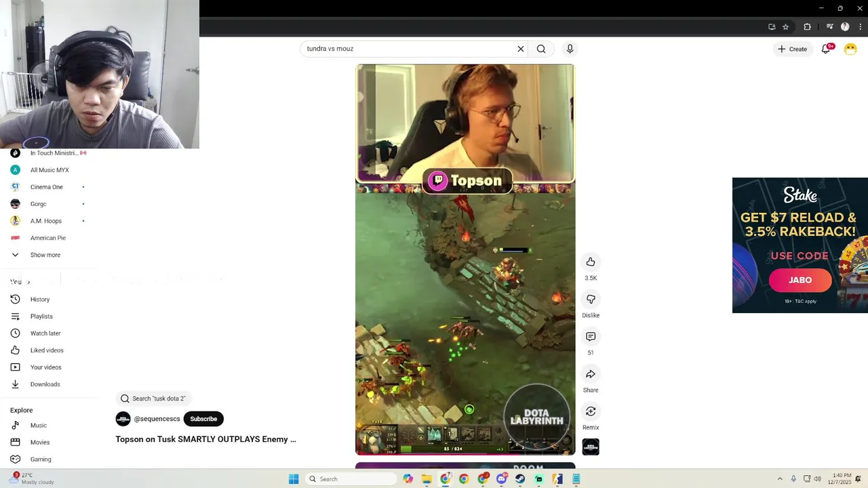Open All Music MYX subscription

(x=49, y=170)
